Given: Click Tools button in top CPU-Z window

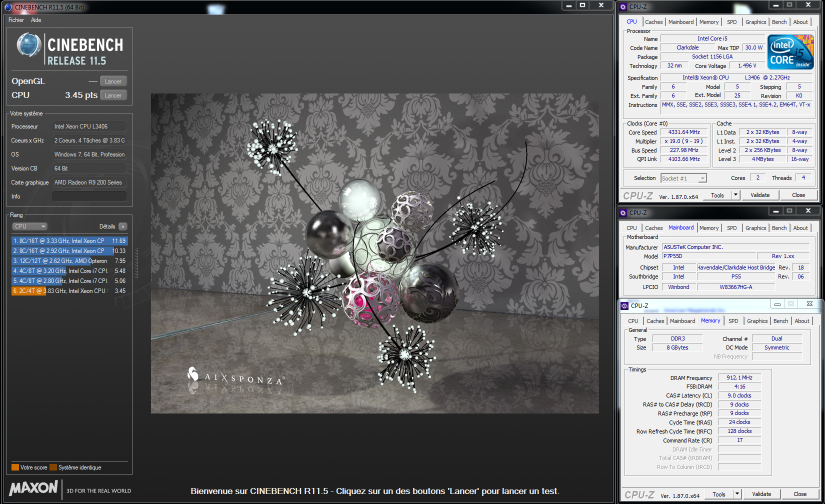Looking at the screenshot, I should click(717, 195).
